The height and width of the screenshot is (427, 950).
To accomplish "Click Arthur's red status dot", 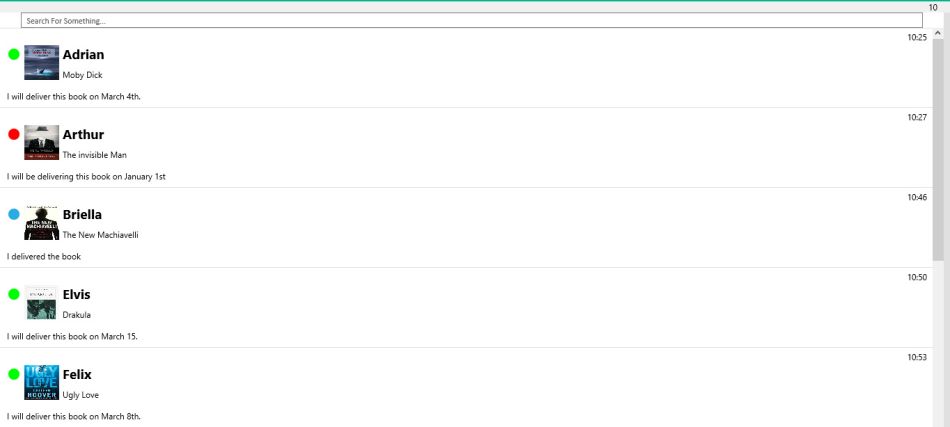I will point(14,134).
